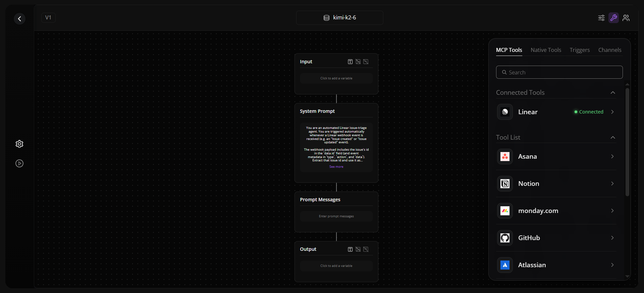644x293 pixels.
Task: Toggle the disabled message type on the Output node
Action: tap(366, 249)
